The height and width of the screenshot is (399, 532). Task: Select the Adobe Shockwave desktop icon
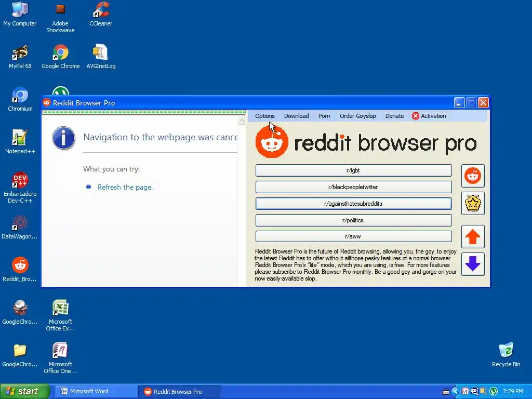(x=60, y=17)
